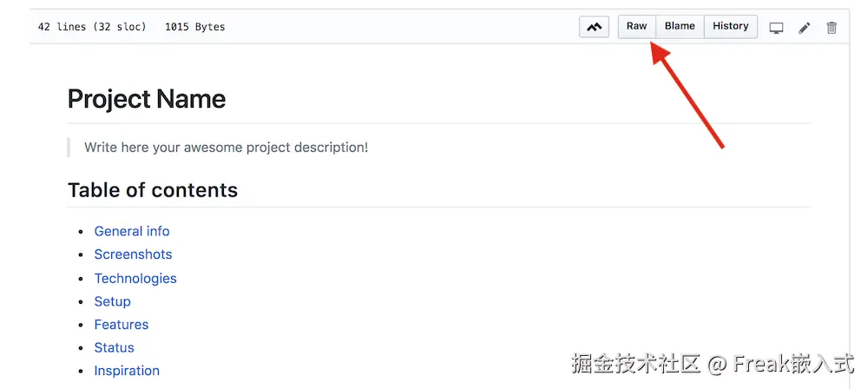The image size is (868, 389).
Task: Click the Setup link
Action: 113,301
